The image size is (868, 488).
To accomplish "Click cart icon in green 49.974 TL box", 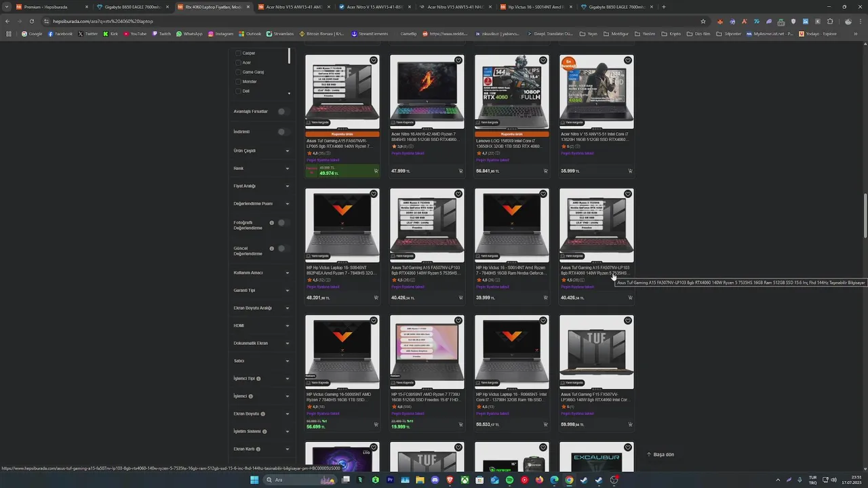I will click(376, 171).
